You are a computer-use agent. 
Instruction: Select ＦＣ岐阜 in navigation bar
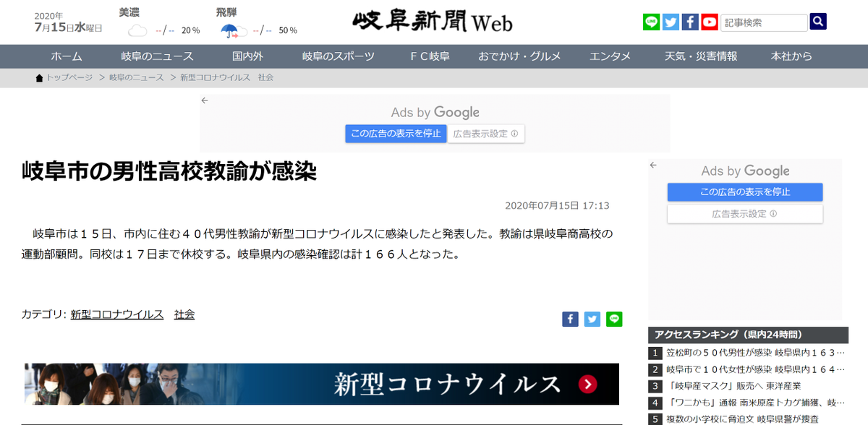pos(430,56)
